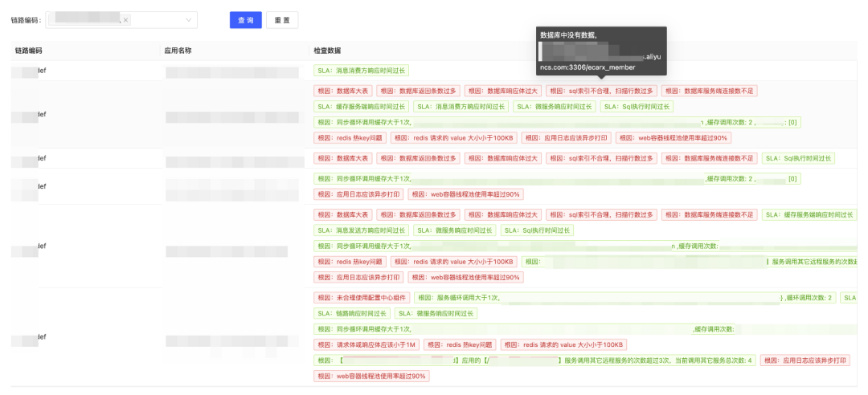868x395 pixels.
Task: Click redis 请求的 value 大小小于100KB tag in last row
Action: 563,344
